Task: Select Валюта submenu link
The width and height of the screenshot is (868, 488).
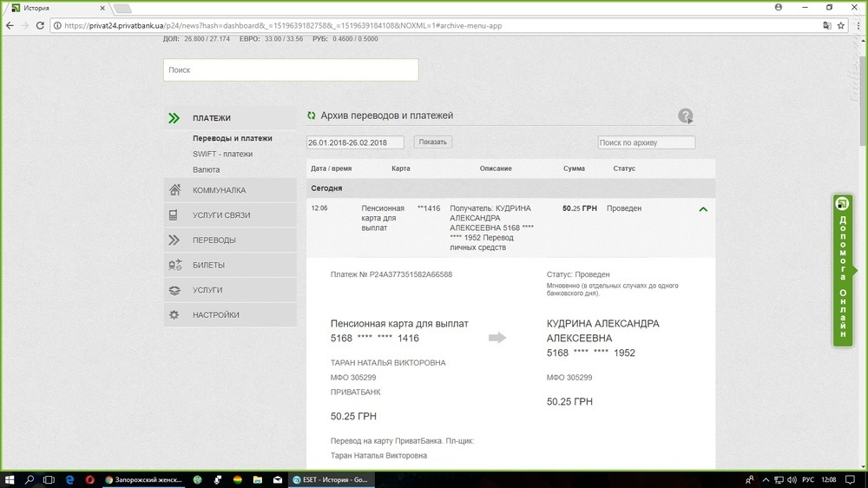Action: [x=206, y=169]
